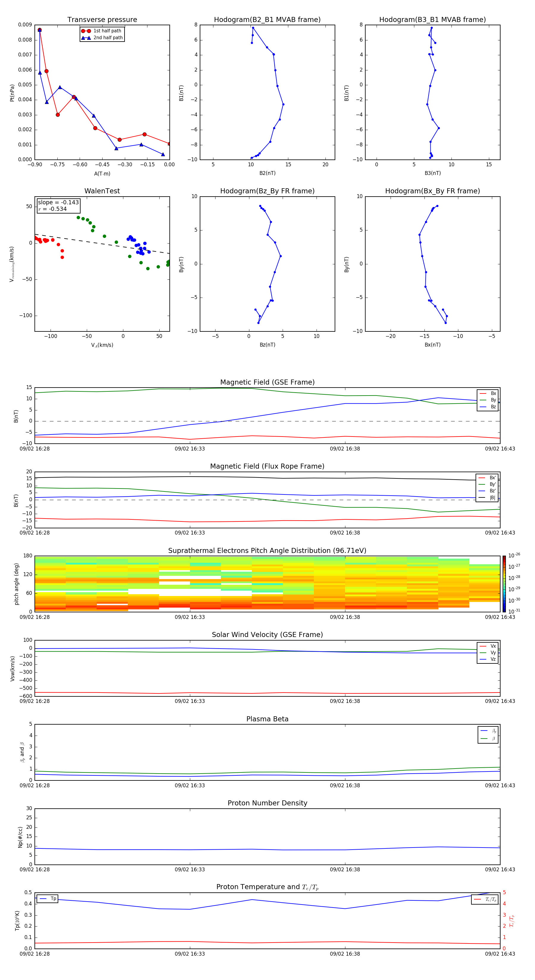The image size is (535, 980).
Task: Click the Suprathermal Electrons Pitch Angle Distribution title
Action: (x=267, y=551)
